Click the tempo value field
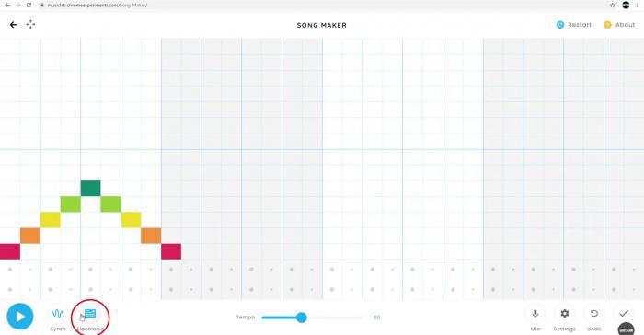644x335 pixels. (376, 318)
